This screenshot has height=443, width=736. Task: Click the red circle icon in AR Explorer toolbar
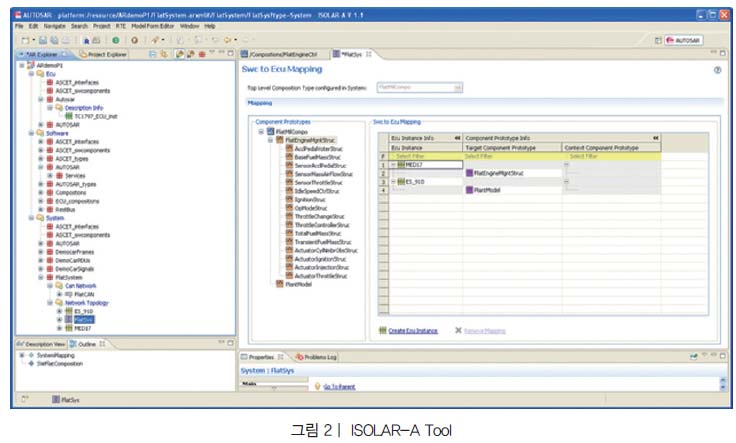click(x=202, y=54)
